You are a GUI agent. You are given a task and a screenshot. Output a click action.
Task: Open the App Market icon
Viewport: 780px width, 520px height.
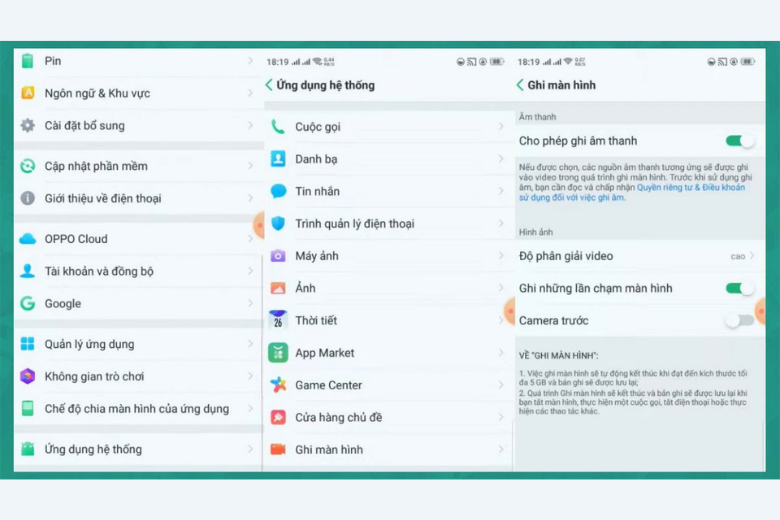coord(278,353)
